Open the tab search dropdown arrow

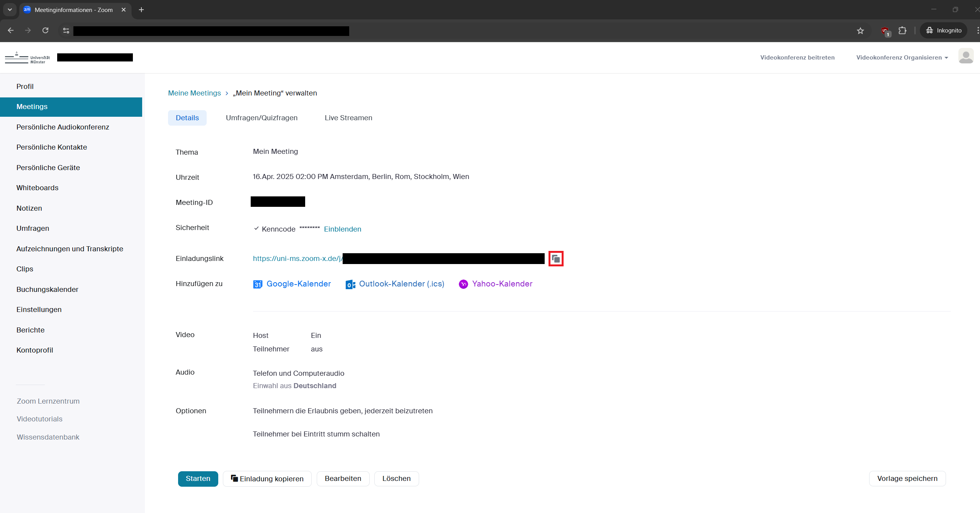(x=10, y=10)
